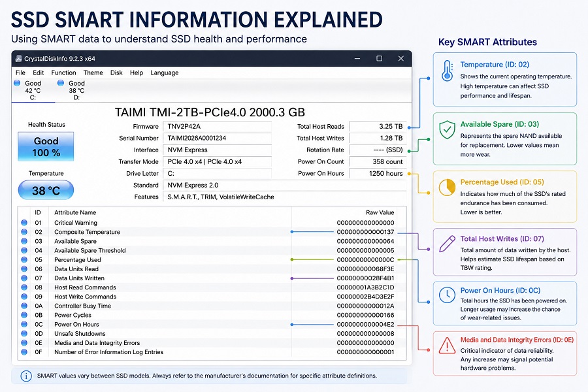Viewport: 588px width, 392px height.
Task: Click the Attribute Name column header
Action: tap(75, 212)
